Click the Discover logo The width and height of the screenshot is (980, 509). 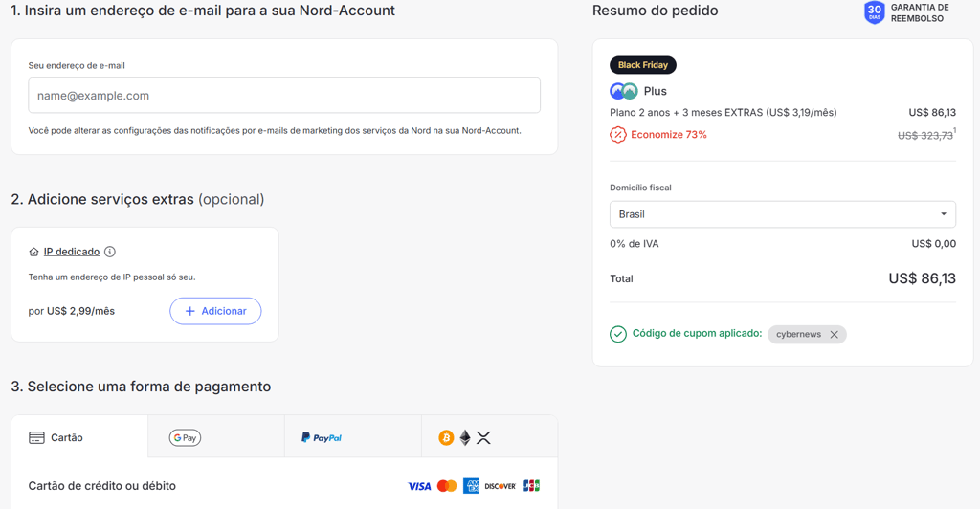click(500, 486)
